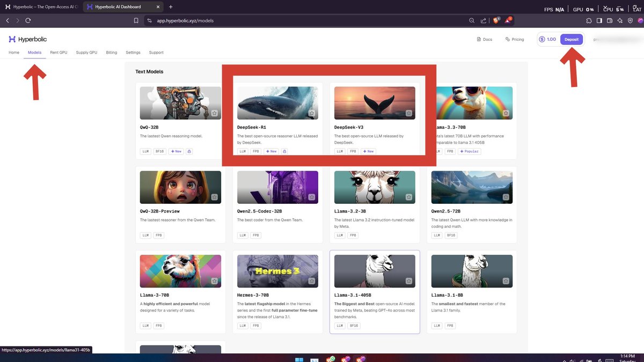The width and height of the screenshot is (644, 362).
Task: Select the Models tab
Action: [x=34, y=53]
